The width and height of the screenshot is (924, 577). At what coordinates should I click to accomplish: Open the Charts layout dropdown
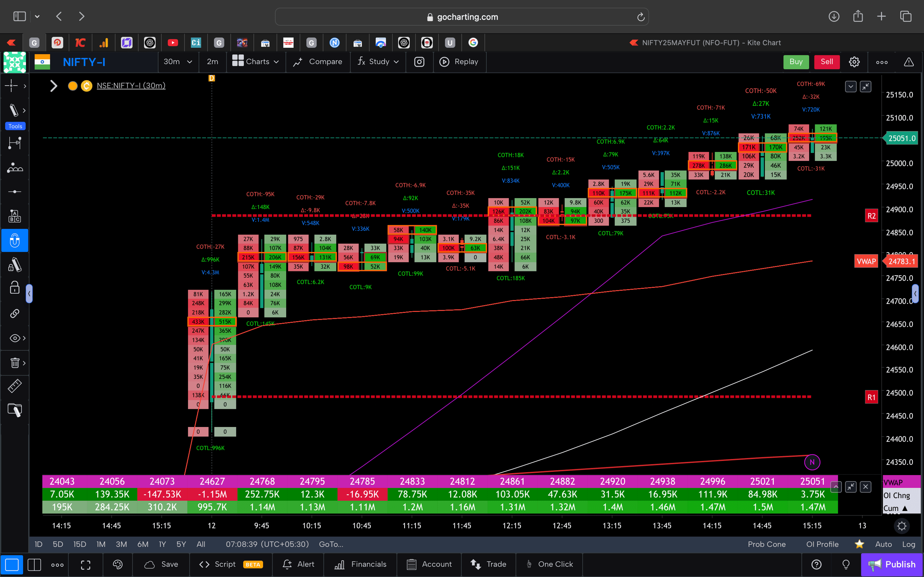pos(256,61)
